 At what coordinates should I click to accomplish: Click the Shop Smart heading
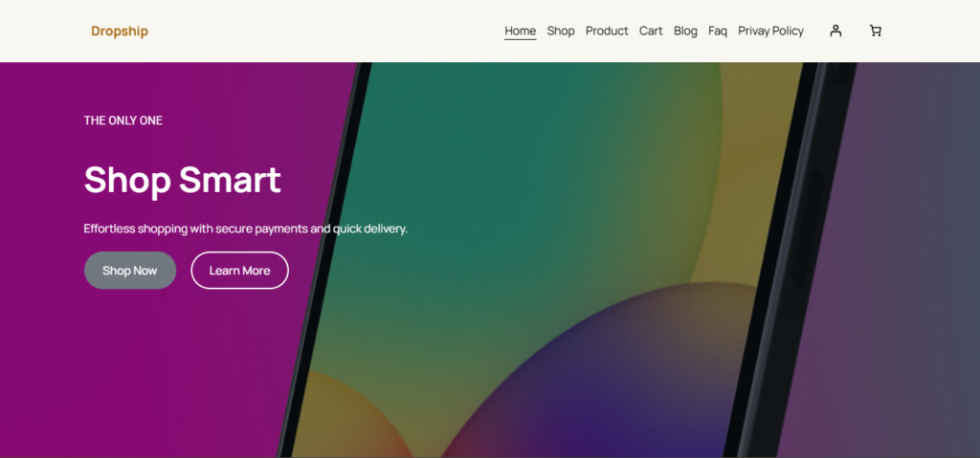(x=183, y=180)
